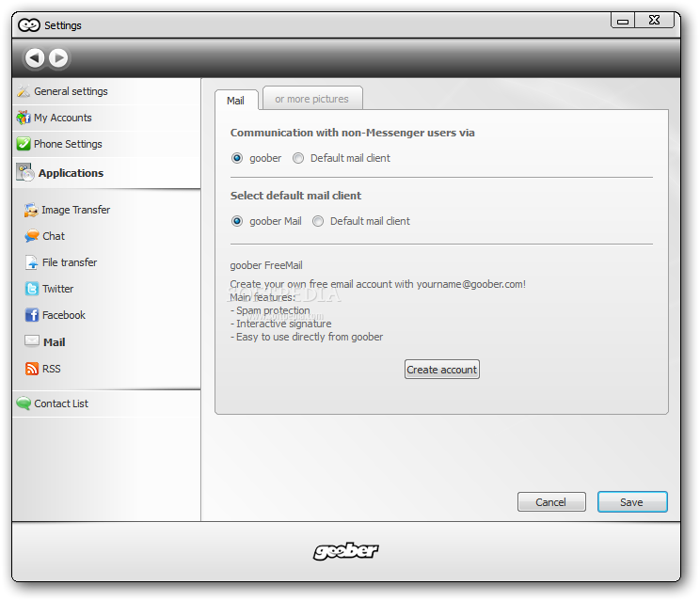700x601 pixels.
Task: Select Default mail client for non-Messenger users
Action: coord(298,158)
